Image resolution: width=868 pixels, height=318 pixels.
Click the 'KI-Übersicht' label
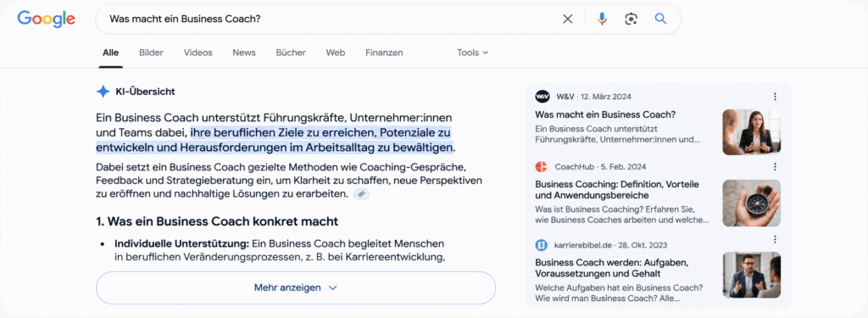[145, 92]
